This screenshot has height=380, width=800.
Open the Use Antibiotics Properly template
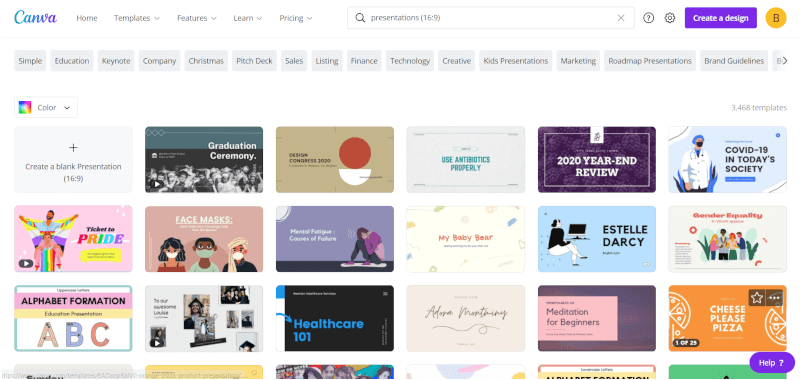click(466, 160)
